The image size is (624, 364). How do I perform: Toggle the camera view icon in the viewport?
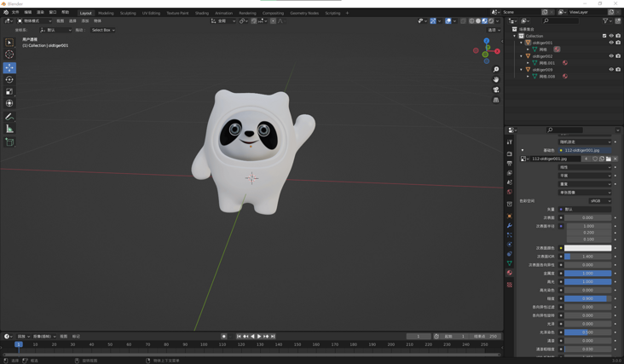point(496,90)
